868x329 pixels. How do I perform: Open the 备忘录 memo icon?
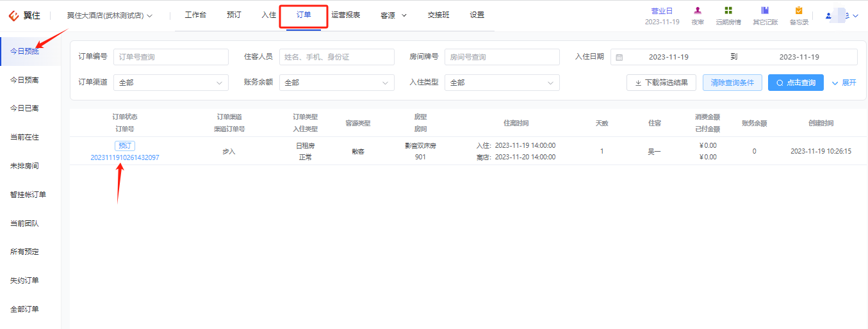pyautogui.click(x=799, y=11)
